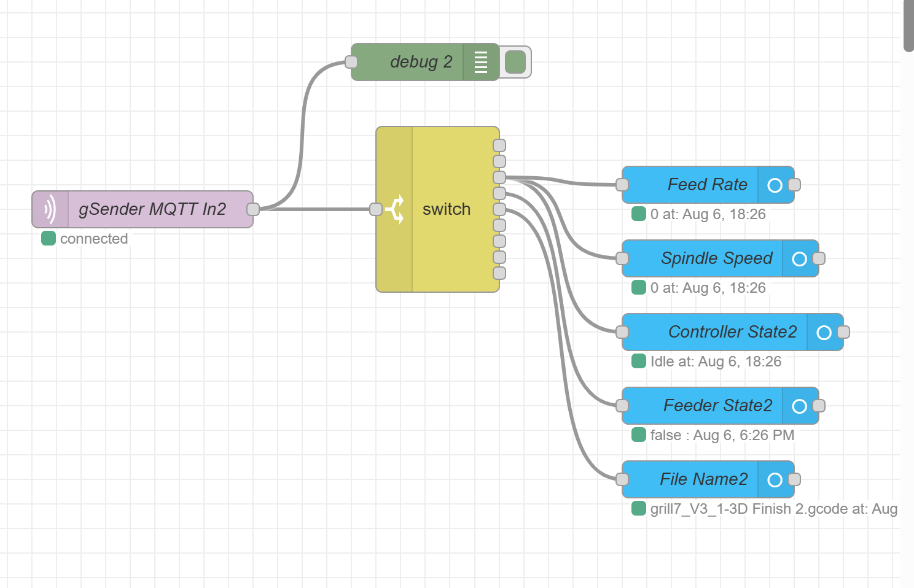
Task: Click the output port of Feed Rate node
Action: (x=794, y=185)
